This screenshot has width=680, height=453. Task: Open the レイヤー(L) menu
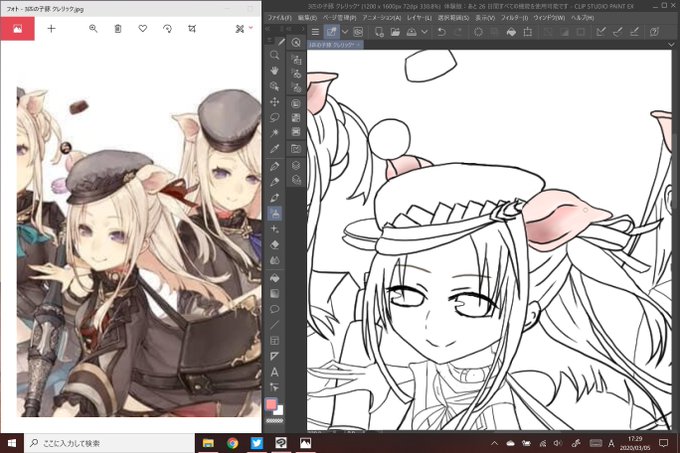coord(419,18)
